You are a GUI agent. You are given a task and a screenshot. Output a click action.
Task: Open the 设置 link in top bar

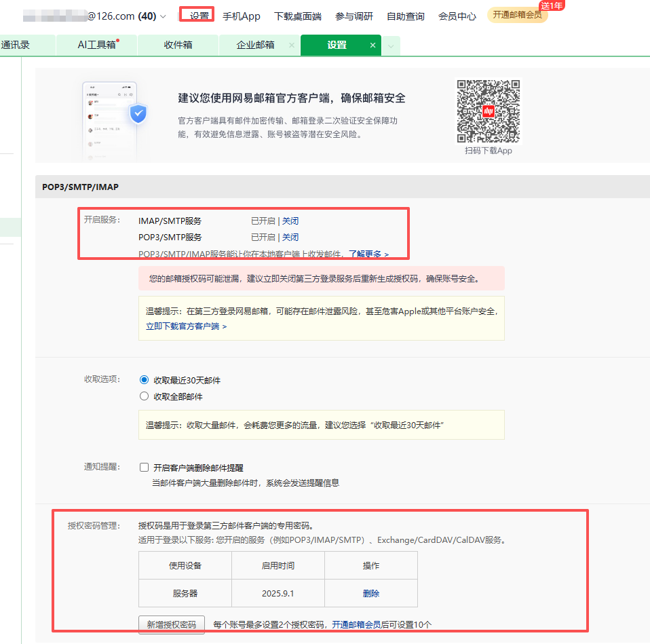click(x=199, y=16)
